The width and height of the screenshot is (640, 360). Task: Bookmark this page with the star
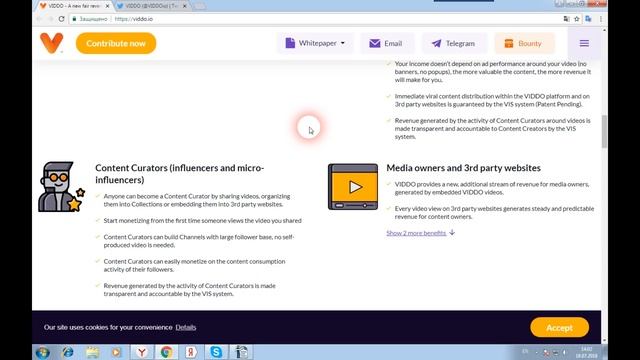point(576,19)
